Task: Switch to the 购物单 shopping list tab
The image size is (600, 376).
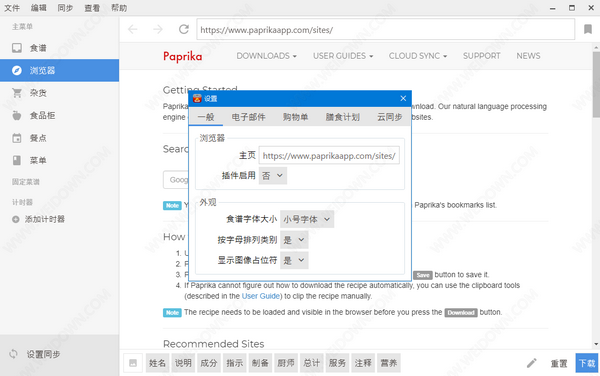Action: 295,117
